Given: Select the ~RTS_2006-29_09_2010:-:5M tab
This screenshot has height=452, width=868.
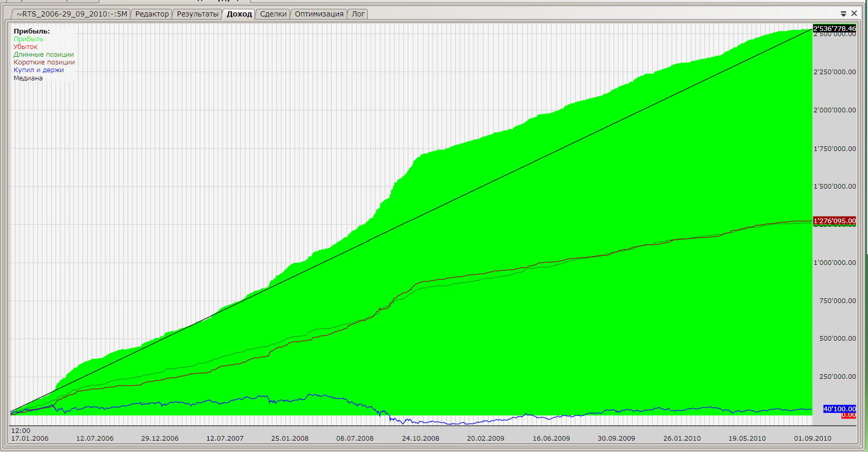Looking at the screenshot, I should tap(72, 14).
